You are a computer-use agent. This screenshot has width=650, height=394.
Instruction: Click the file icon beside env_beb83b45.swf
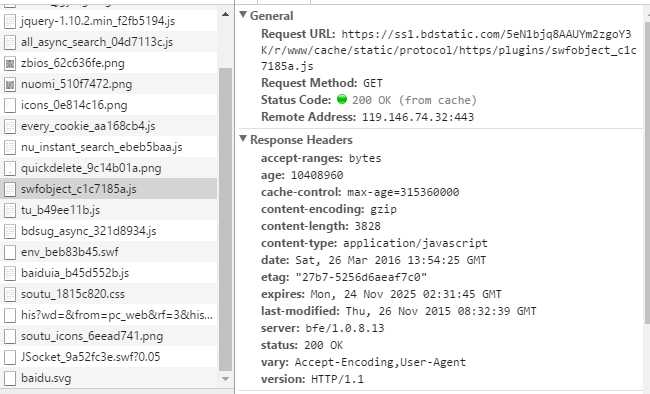(10, 252)
